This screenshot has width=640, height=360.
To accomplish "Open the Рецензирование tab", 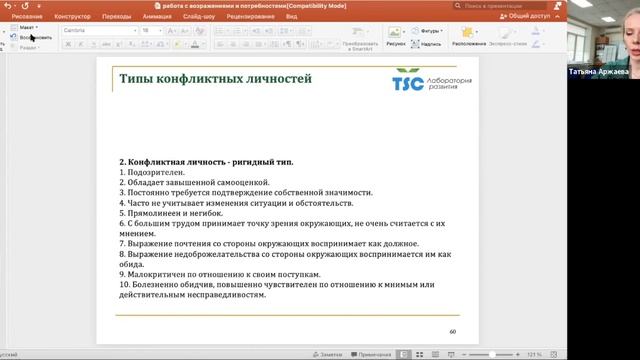I will [x=250, y=16].
